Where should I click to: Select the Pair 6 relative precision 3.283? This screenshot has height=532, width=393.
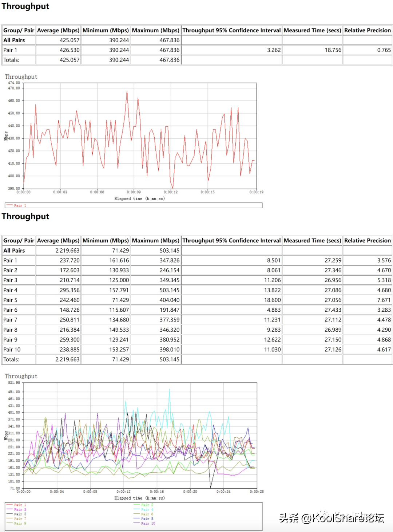[x=384, y=310]
